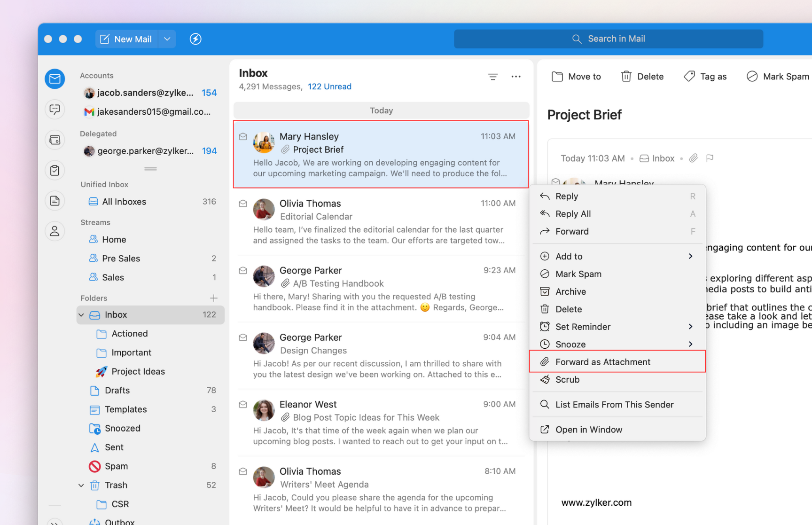Click the flag icon in message header
This screenshot has height=525, width=812.
tap(710, 158)
